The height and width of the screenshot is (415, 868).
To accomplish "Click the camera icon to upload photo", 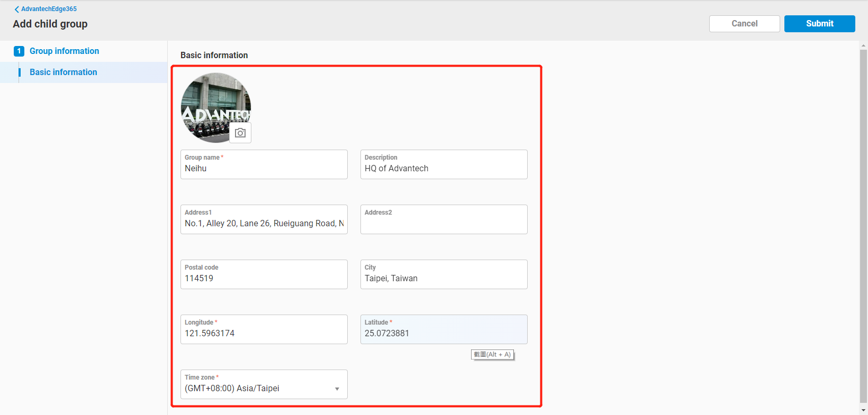I will tap(240, 133).
